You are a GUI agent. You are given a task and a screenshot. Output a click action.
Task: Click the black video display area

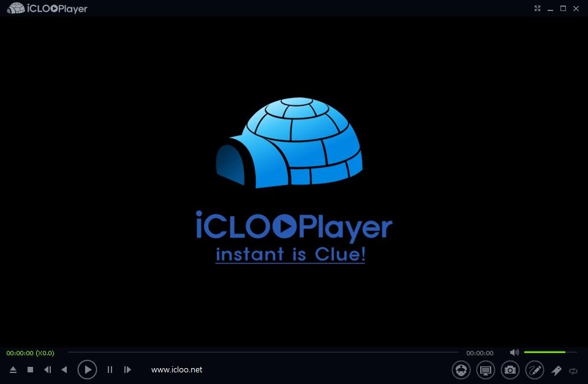coord(294,181)
